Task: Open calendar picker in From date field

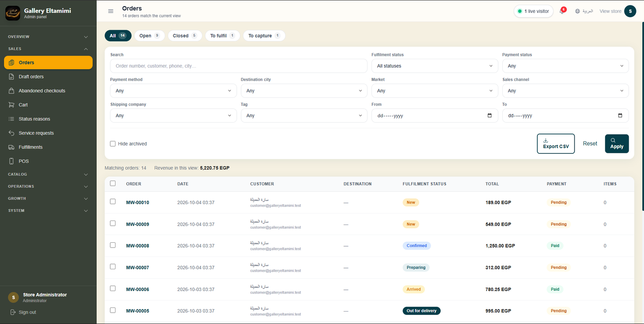Action: 489,116
